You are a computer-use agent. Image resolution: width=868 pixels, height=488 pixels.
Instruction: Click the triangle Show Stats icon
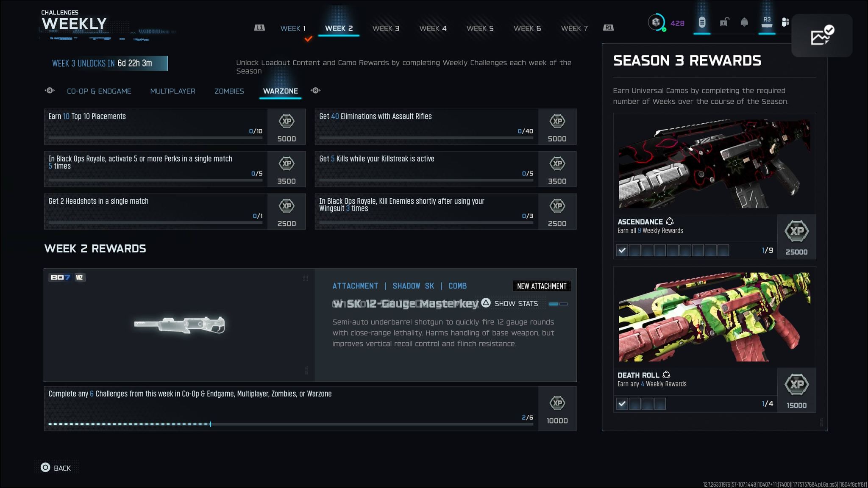(486, 303)
